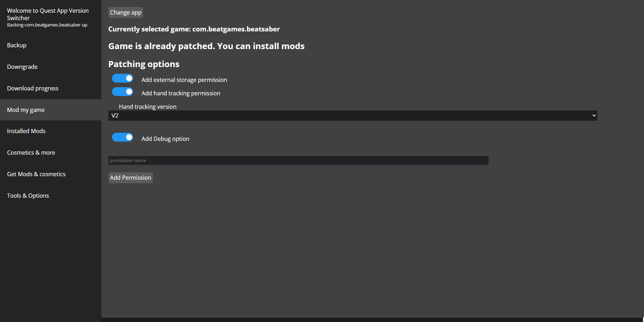Toggle the Add Debug option switch
Screen dimensions: 644x322
coord(123,137)
